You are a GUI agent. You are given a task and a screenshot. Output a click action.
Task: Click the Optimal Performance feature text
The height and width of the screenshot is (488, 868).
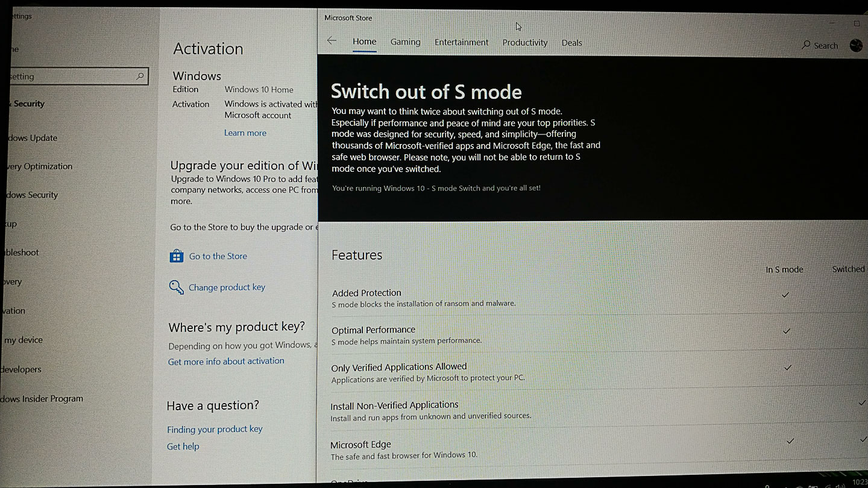[373, 330]
